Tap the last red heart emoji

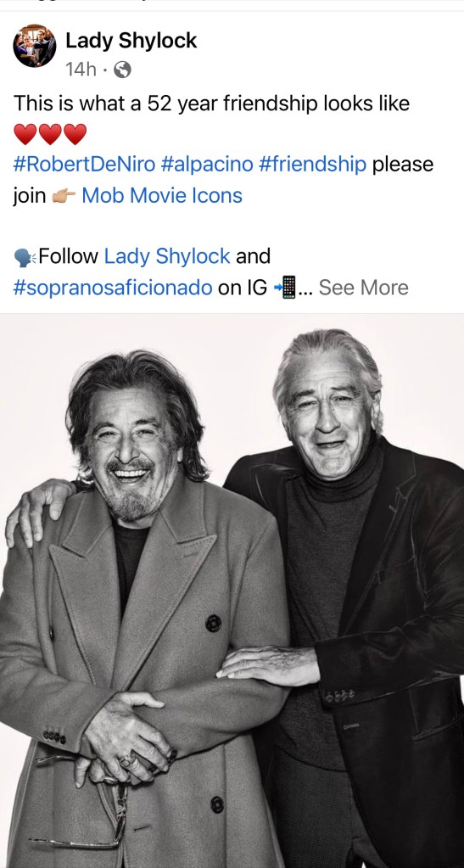(x=75, y=134)
